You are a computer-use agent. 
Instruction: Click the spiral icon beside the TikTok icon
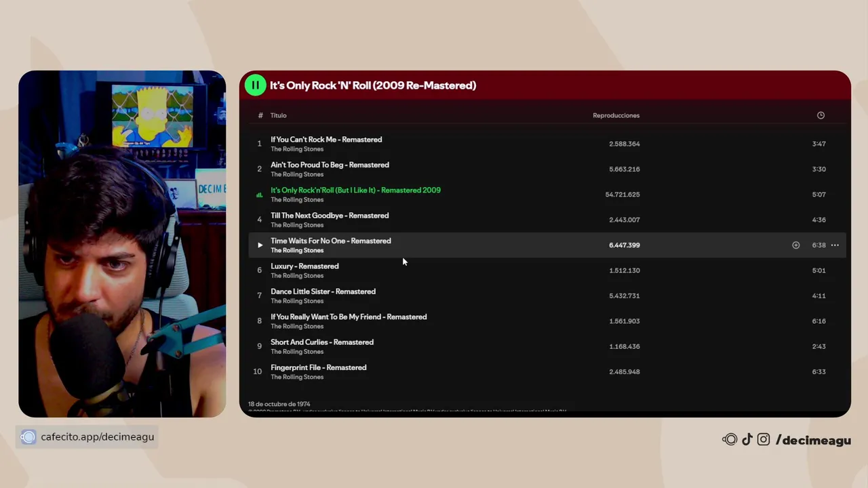[x=730, y=440]
